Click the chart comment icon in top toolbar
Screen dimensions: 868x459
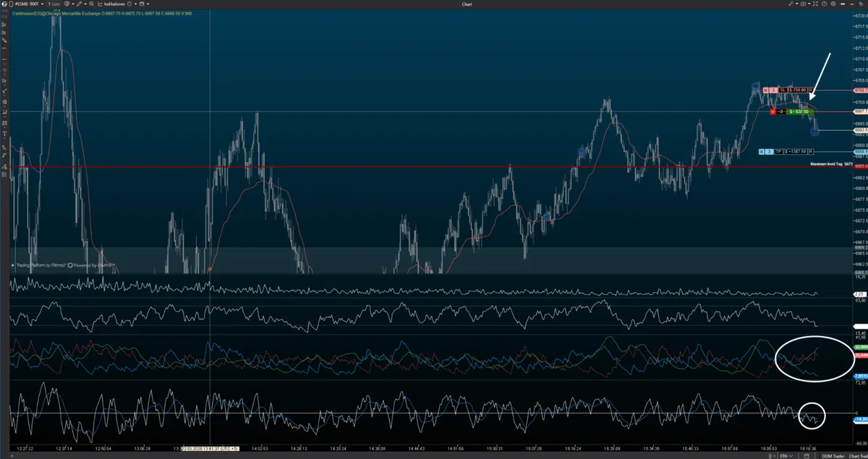coord(67,4)
